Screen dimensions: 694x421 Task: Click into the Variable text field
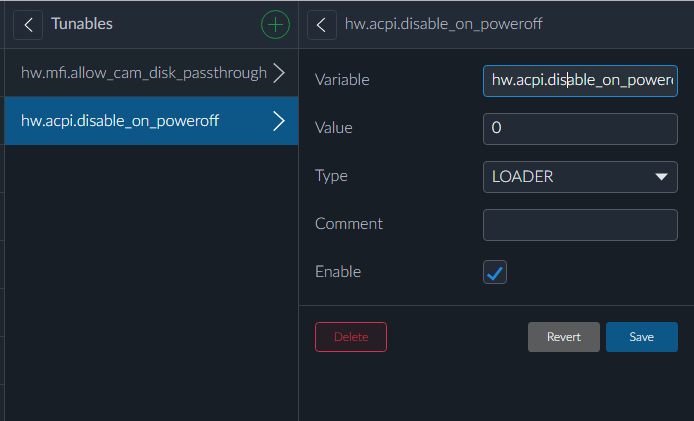click(x=580, y=80)
